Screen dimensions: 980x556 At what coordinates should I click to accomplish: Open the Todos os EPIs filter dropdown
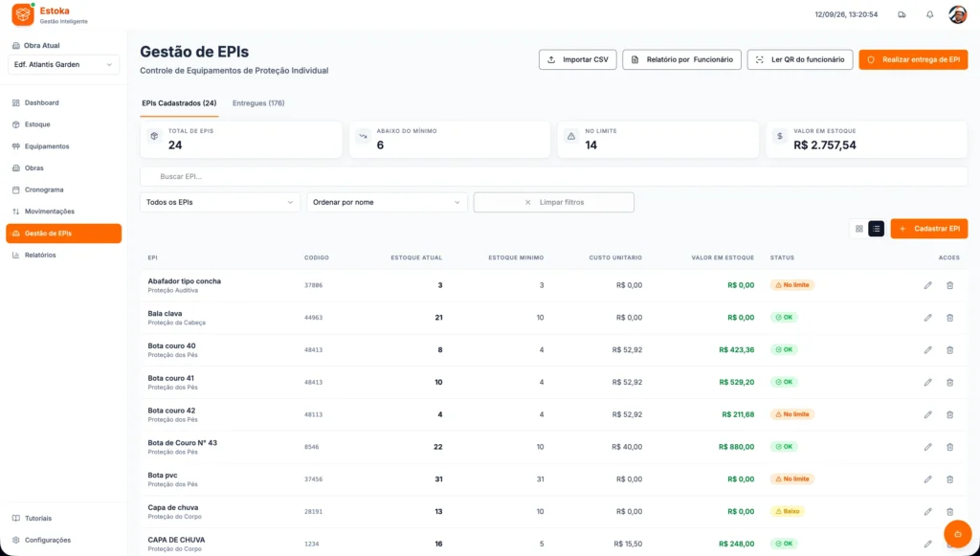[220, 203]
